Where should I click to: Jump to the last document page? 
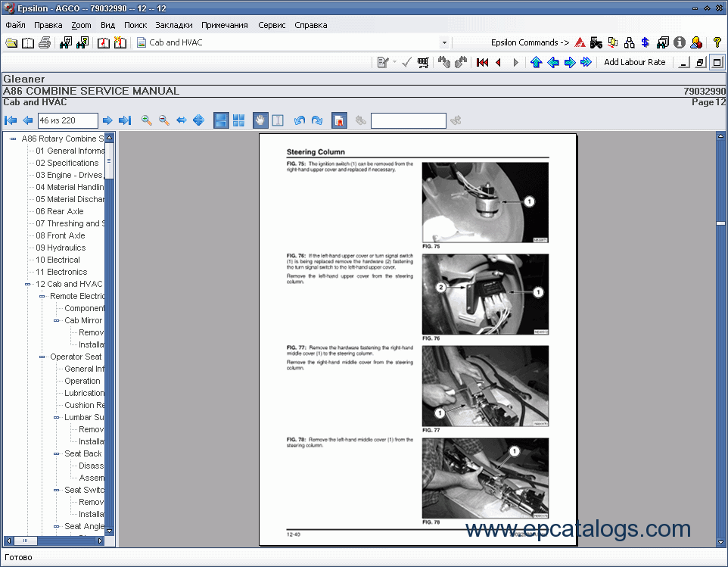point(126,120)
